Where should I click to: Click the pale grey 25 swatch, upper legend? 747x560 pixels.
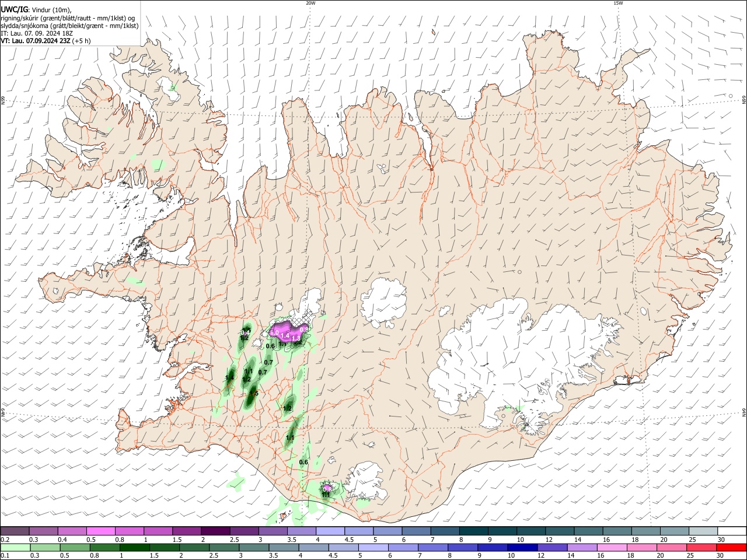coord(703,531)
